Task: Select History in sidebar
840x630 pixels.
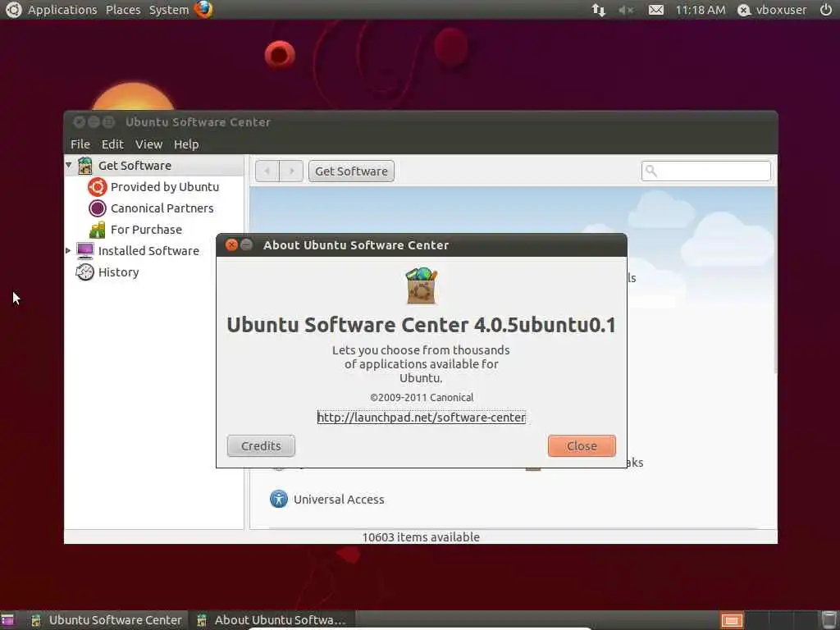Action: tap(118, 272)
